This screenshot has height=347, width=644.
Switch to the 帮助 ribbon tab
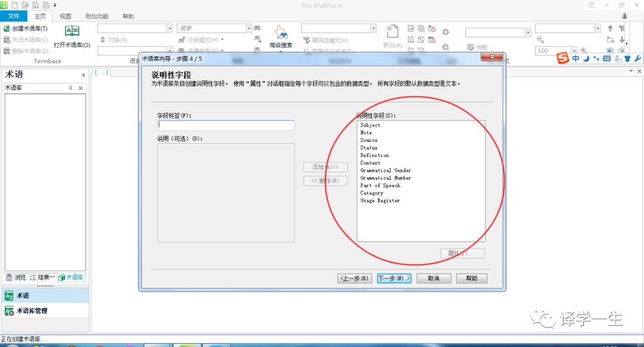click(x=128, y=17)
